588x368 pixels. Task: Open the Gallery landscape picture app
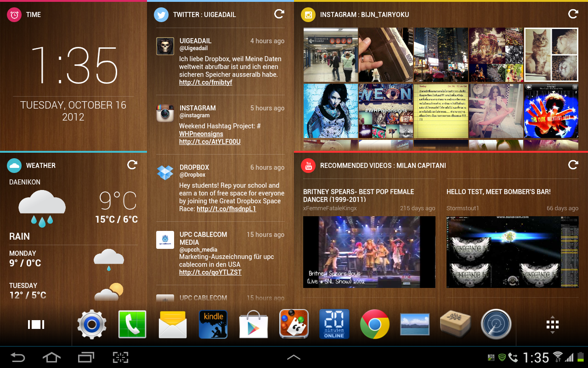[415, 324]
